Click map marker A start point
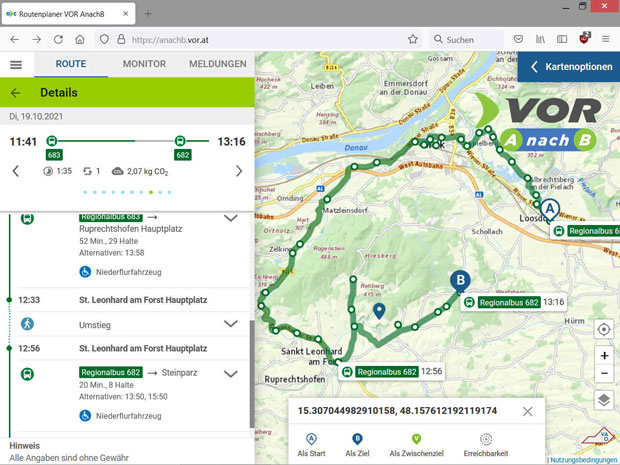 pyautogui.click(x=550, y=210)
